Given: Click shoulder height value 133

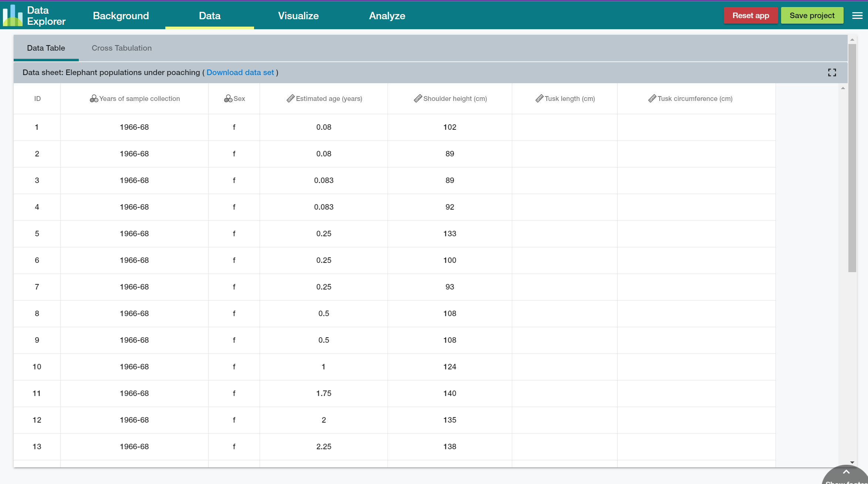Looking at the screenshot, I should pyautogui.click(x=450, y=234).
